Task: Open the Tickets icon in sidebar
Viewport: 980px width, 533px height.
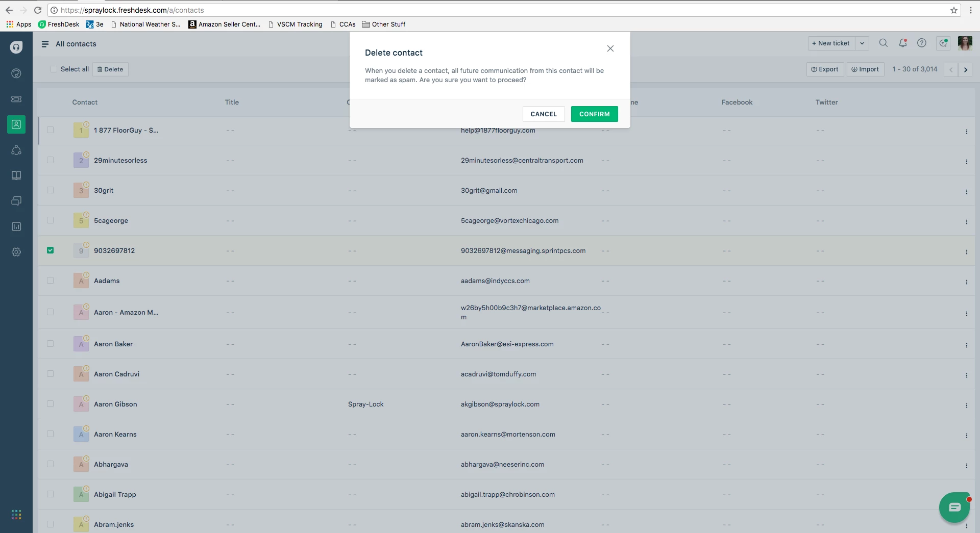Action: coord(16,99)
